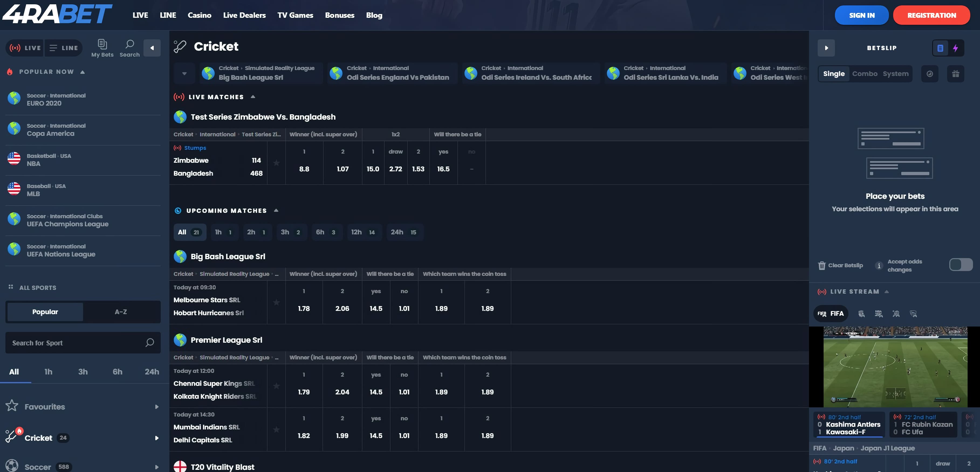980x472 pixels.
Task: Select the rocket game live stream icon
Action: pyautogui.click(x=896, y=314)
